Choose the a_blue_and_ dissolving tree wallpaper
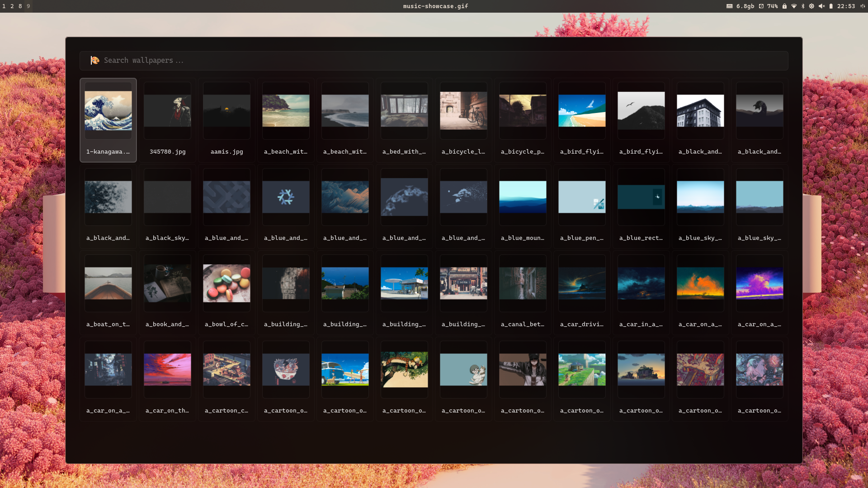Viewport: 868px width, 488px height. coord(463,206)
